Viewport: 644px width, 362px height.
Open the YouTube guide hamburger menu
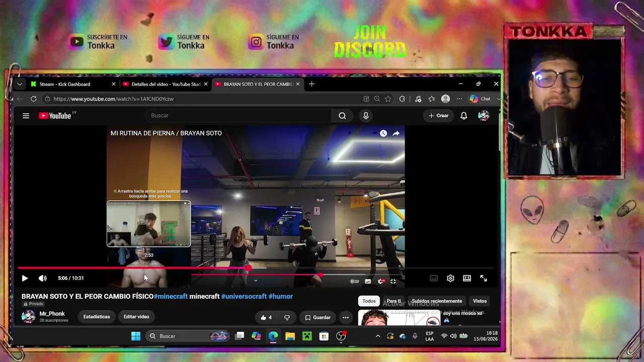coord(26,116)
